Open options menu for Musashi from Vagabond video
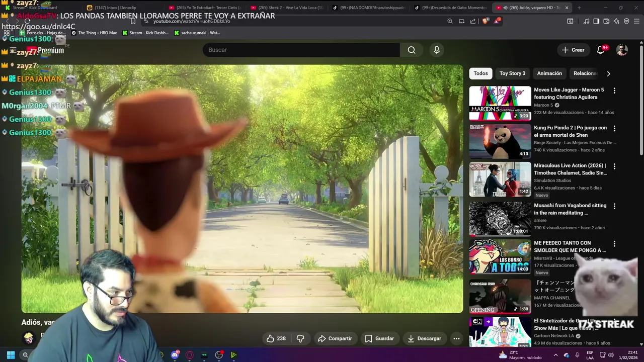644x362 pixels. pos(614,206)
